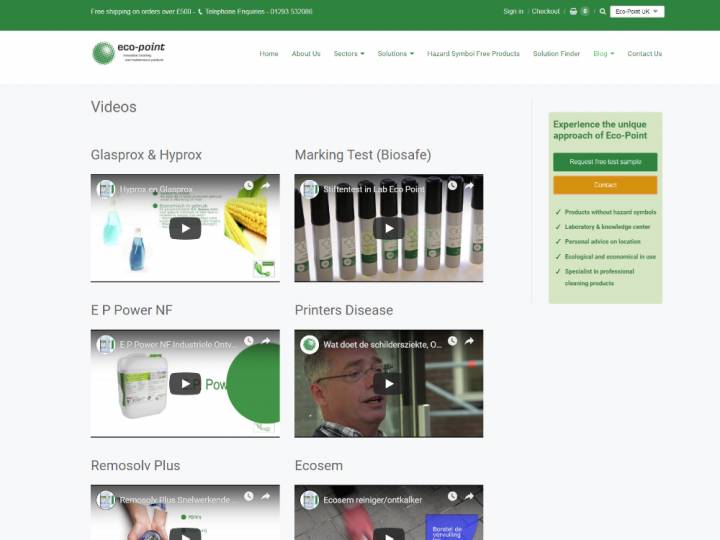Click Watch Later clock on E P Power video
Screen dimensions: 720x540
248,341
